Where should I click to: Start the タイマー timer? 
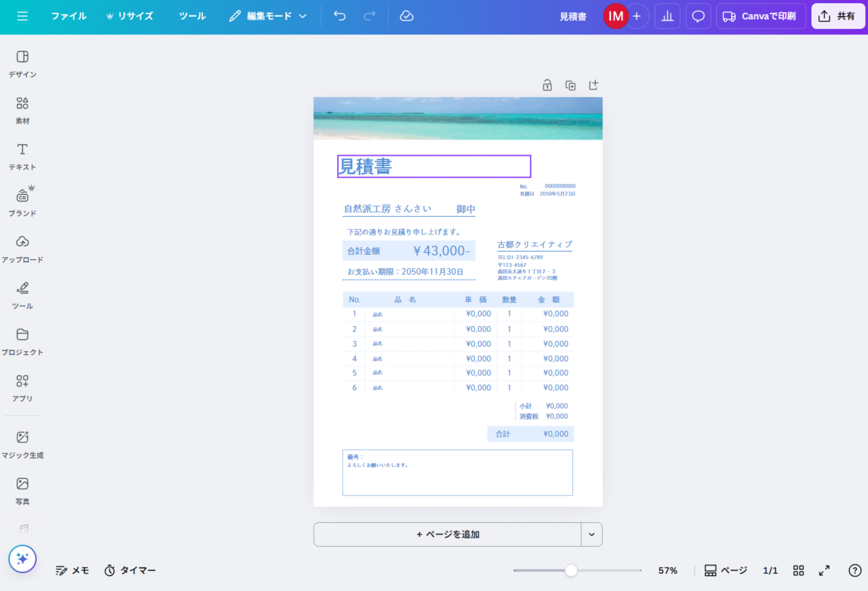tap(130, 570)
